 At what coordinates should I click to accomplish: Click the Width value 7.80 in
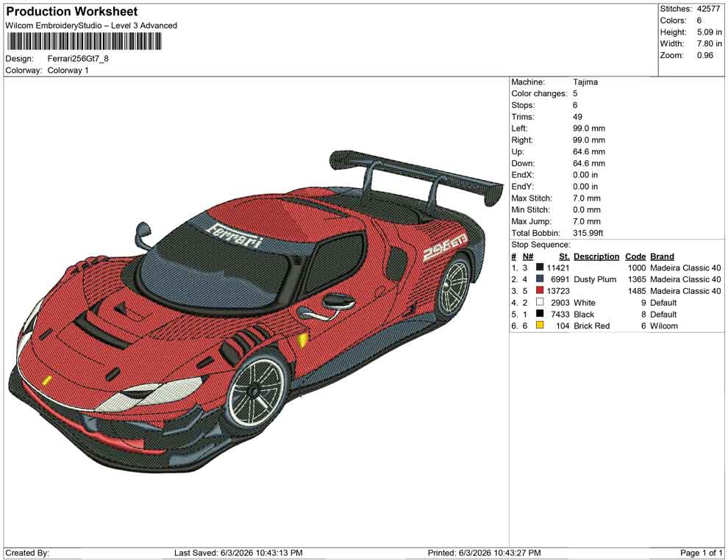coord(710,43)
